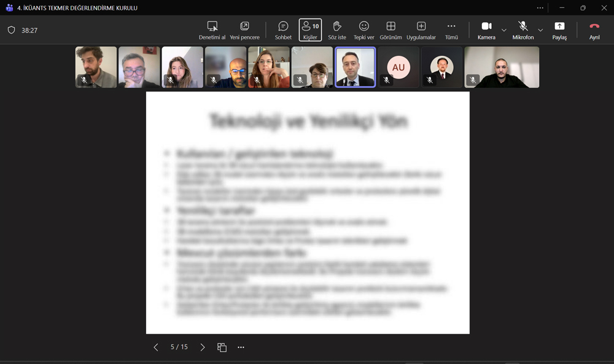
Task: Expand camera options dropdown arrow
Action: coord(504,30)
